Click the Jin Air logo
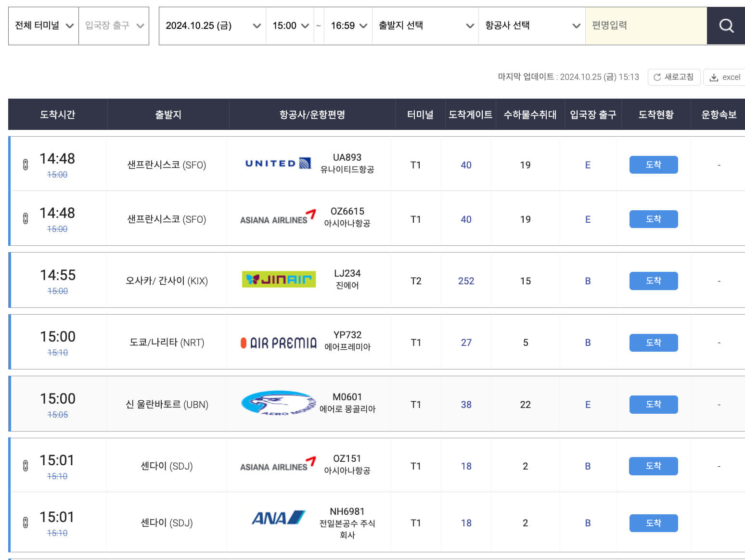This screenshot has height=560, width=745. pos(279,279)
